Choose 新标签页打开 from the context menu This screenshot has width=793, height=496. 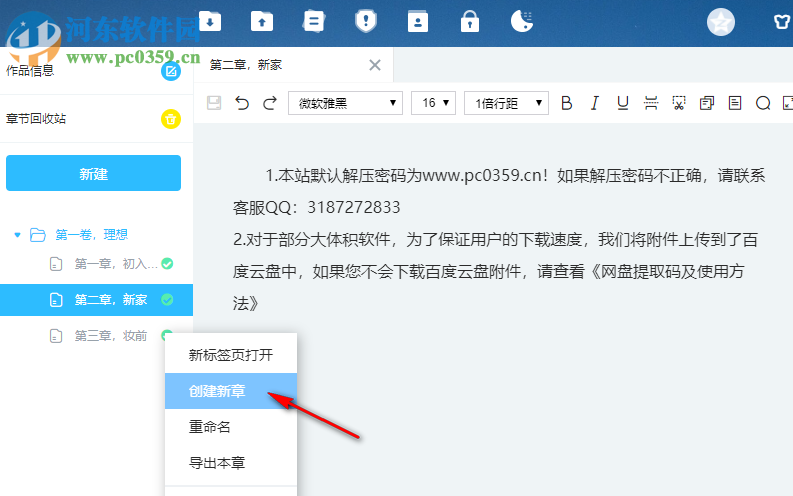[x=231, y=355]
